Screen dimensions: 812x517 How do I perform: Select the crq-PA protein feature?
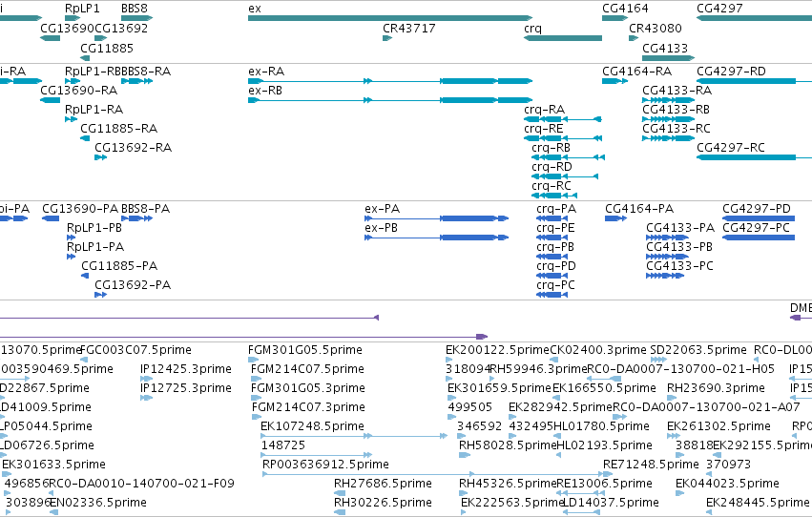(552, 218)
